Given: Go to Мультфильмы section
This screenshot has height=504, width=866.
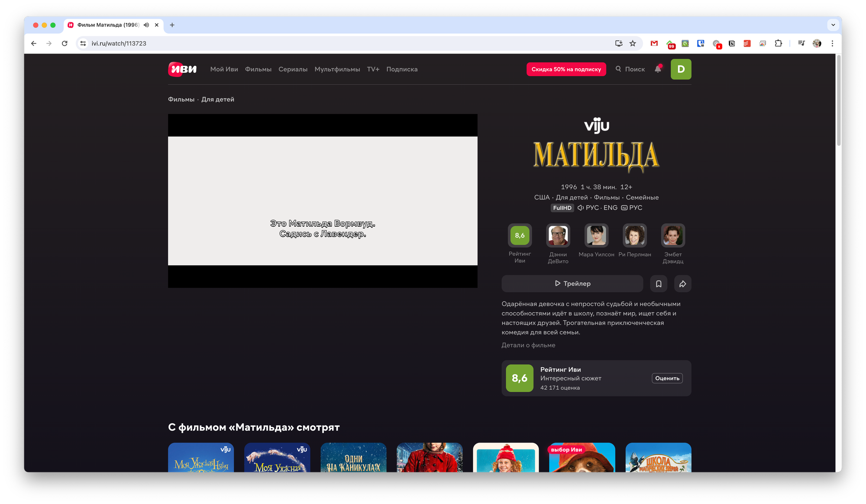Looking at the screenshot, I should point(337,69).
